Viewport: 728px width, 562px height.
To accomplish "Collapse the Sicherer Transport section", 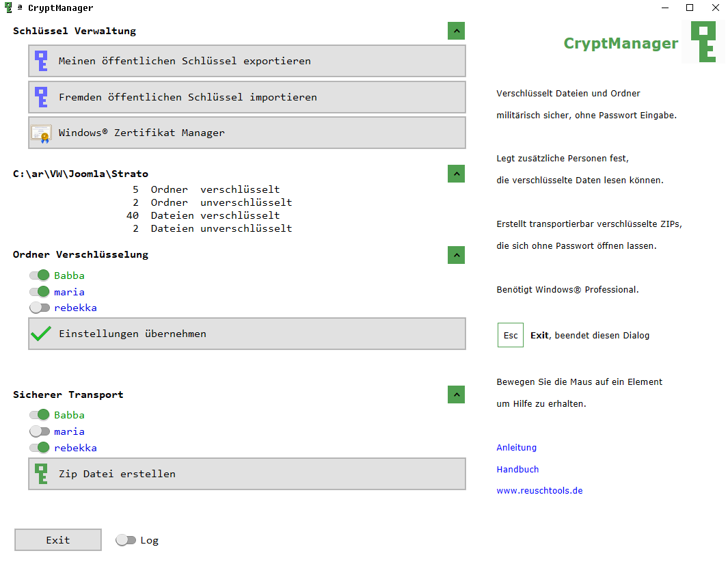I will click(x=457, y=394).
